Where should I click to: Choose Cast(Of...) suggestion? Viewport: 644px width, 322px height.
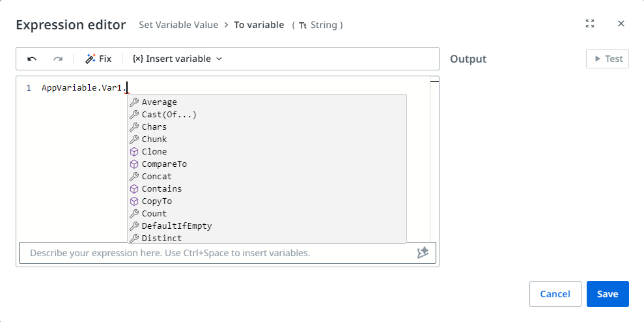169,115
